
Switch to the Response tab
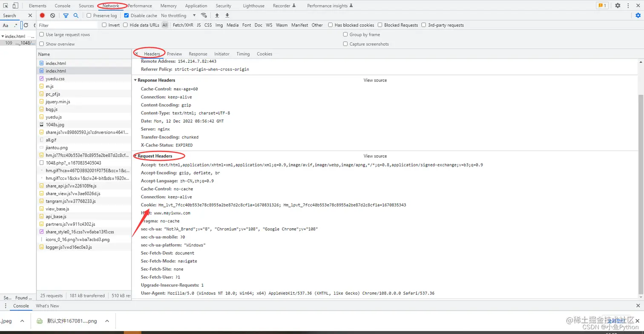click(198, 54)
